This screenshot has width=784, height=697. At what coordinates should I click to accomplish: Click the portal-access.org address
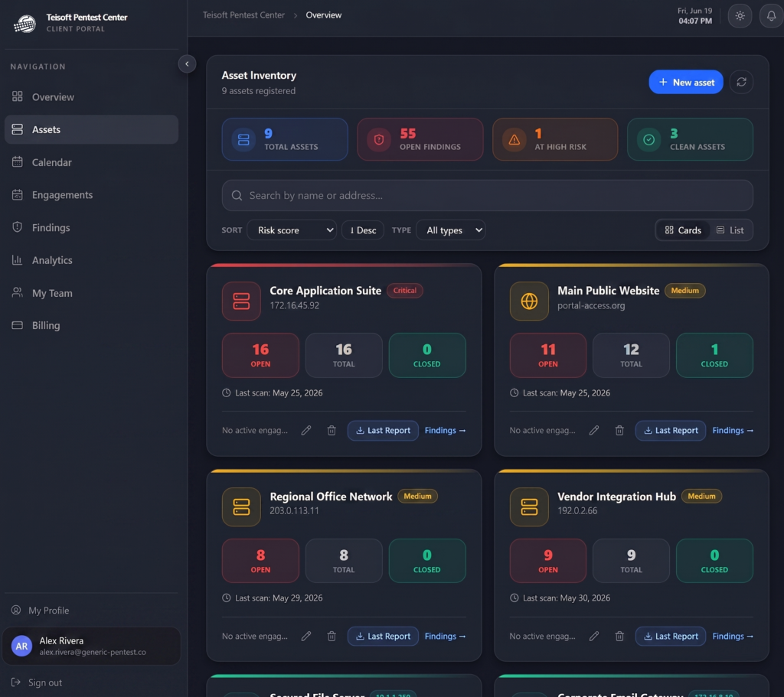tap(591, 305)
